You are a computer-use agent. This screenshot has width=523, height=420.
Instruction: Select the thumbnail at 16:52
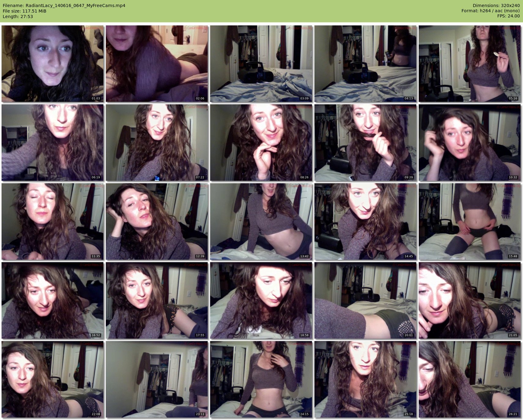pyautogui.click(x=53, y=300)
